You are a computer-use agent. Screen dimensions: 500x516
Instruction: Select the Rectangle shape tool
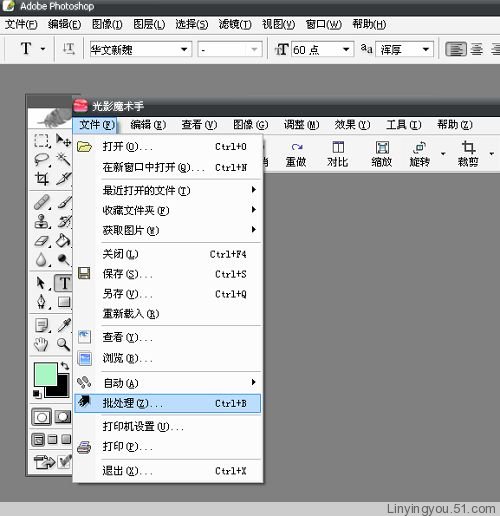pyautogui.click(x=64, y=302)
